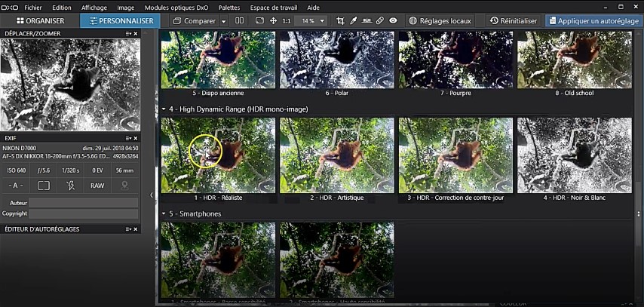Switch to the PERSONNALISER tab
Viewport: 644px width, 307px height.
(x=121, y=21)
